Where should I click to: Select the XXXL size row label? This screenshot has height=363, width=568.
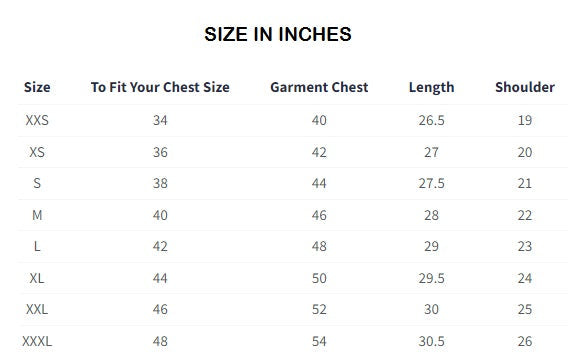click(37, 341)
